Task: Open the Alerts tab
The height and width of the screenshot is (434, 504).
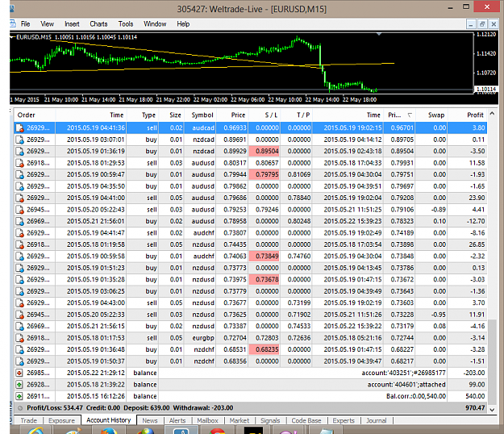Action: click(177, 420)
